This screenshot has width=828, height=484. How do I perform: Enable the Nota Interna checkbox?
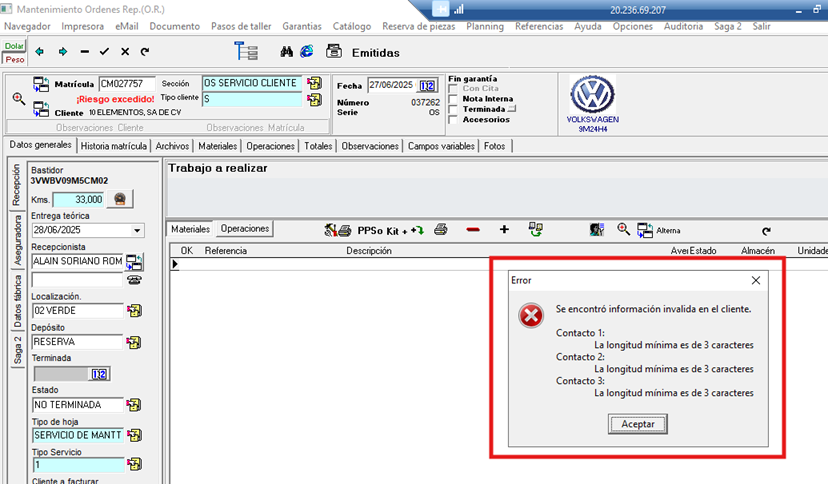pyautogui.click(x=455, y=99)
